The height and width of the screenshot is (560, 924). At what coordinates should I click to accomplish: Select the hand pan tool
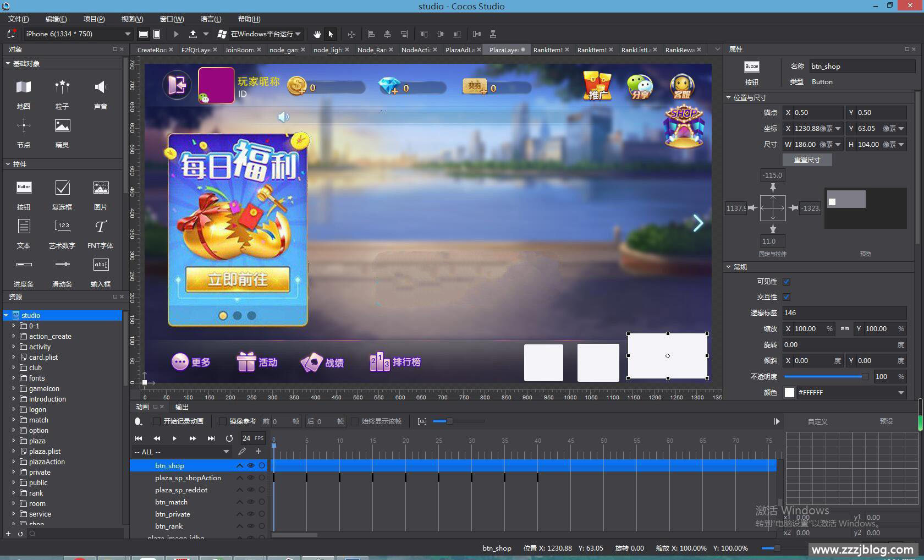coord(317,34)
